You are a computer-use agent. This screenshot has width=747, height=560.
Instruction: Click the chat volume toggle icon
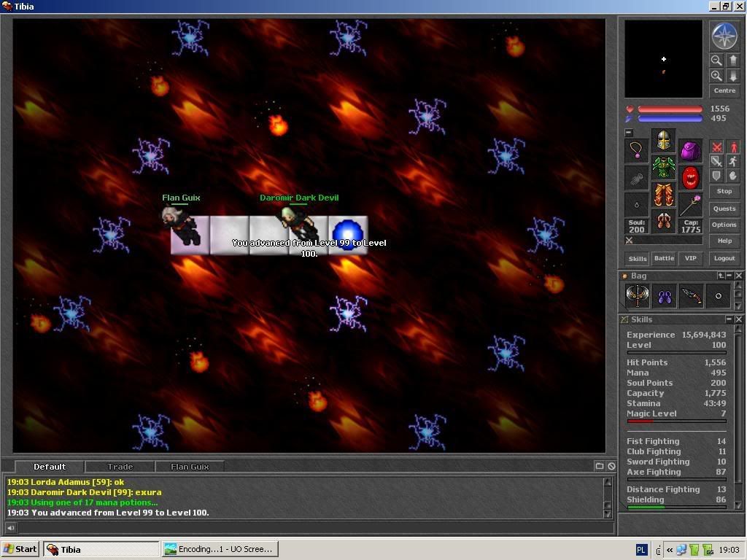click(x=10, y=527)
